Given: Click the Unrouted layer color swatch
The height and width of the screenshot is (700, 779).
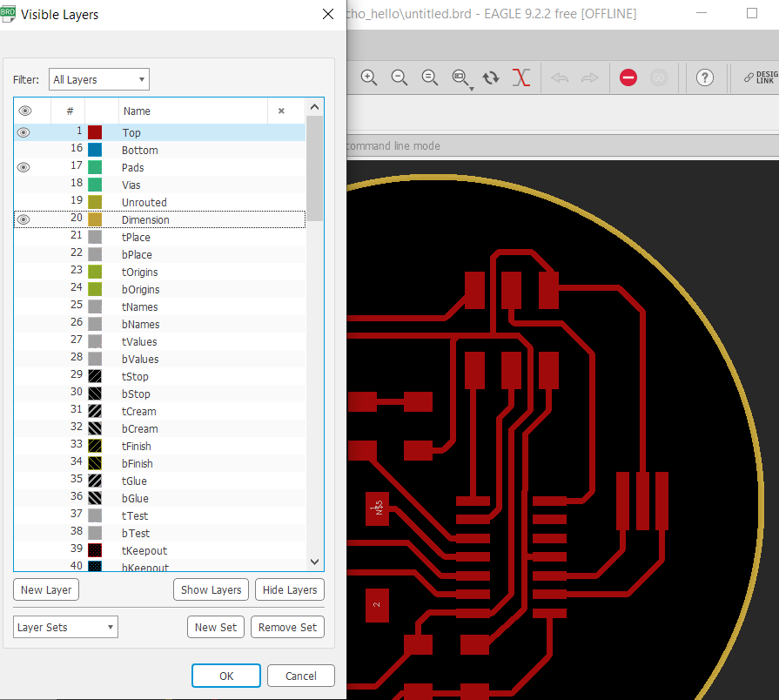Looking at the screenshot, I should [x=95, y=202].
